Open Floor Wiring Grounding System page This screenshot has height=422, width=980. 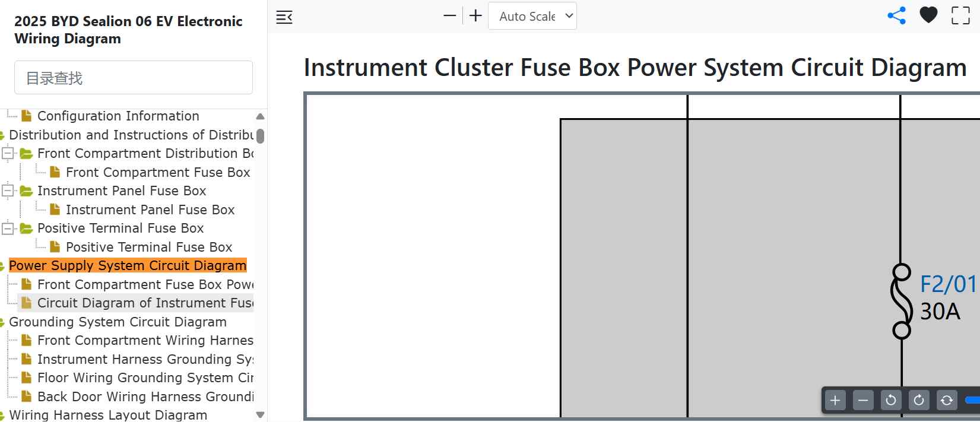pyautogui.click(x=145, y=377)
